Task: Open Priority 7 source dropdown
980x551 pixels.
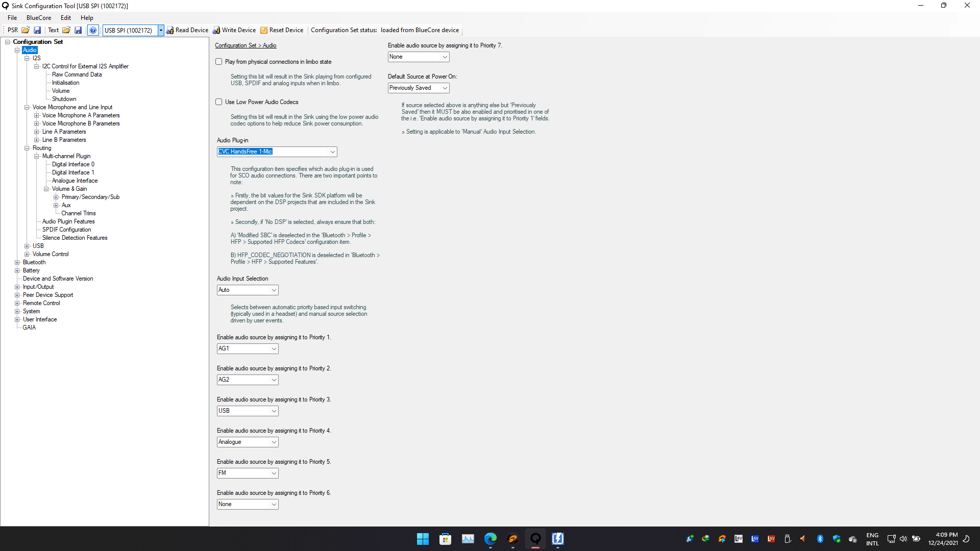Action: tap(419, 57)
